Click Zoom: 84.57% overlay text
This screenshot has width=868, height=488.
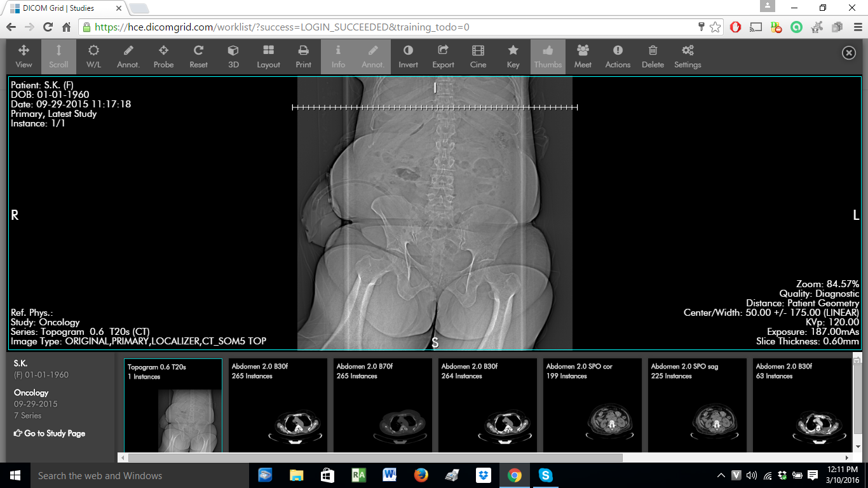[x=827, y=284]
